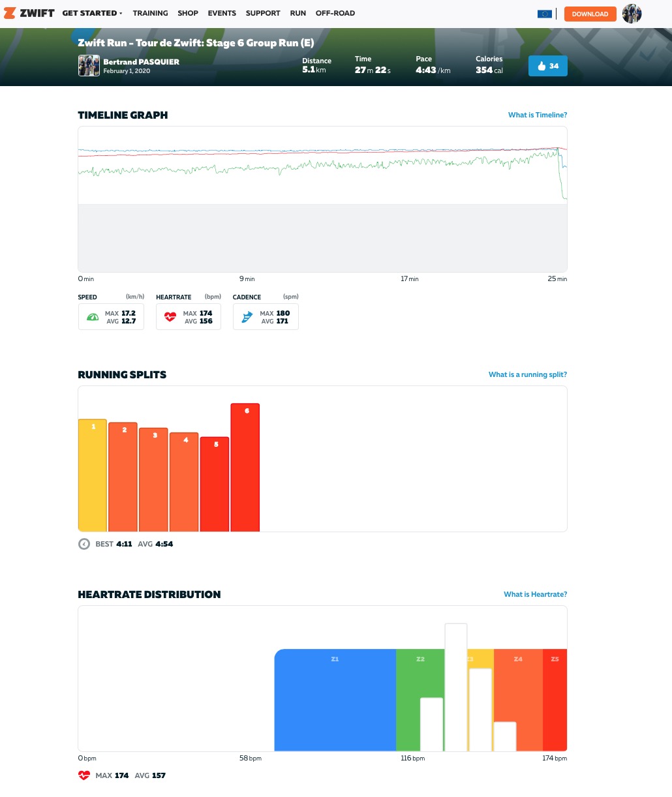
Task: Go to the SHOP page
Action: click(x=188, y=13)
